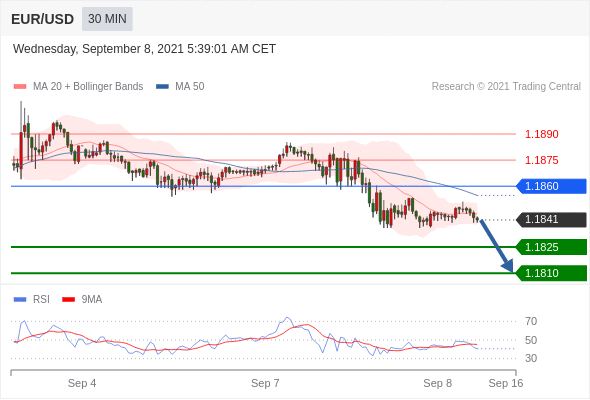
Task: Click the 1.1890 resistance level label
Action: pos(541,134)
